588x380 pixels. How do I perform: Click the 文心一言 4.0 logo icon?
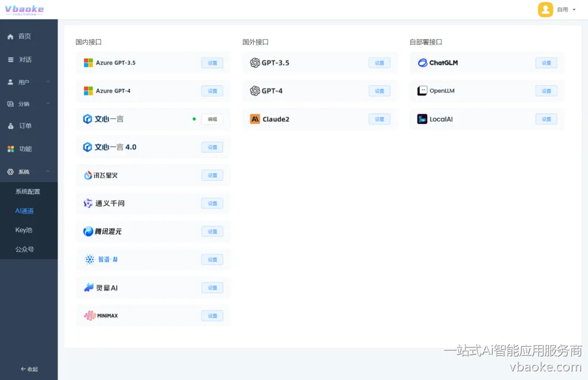tap(87, 148)
